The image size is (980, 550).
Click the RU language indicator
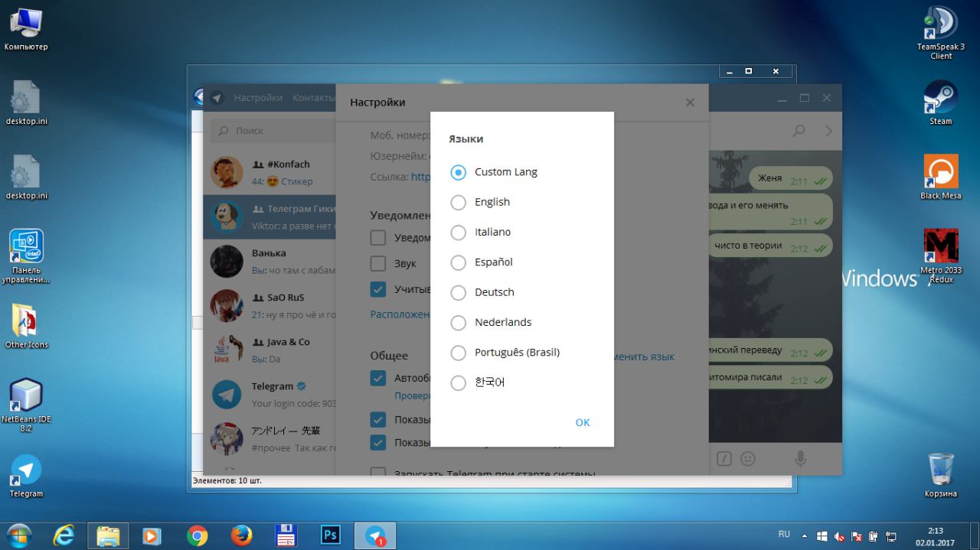[784, 534]
